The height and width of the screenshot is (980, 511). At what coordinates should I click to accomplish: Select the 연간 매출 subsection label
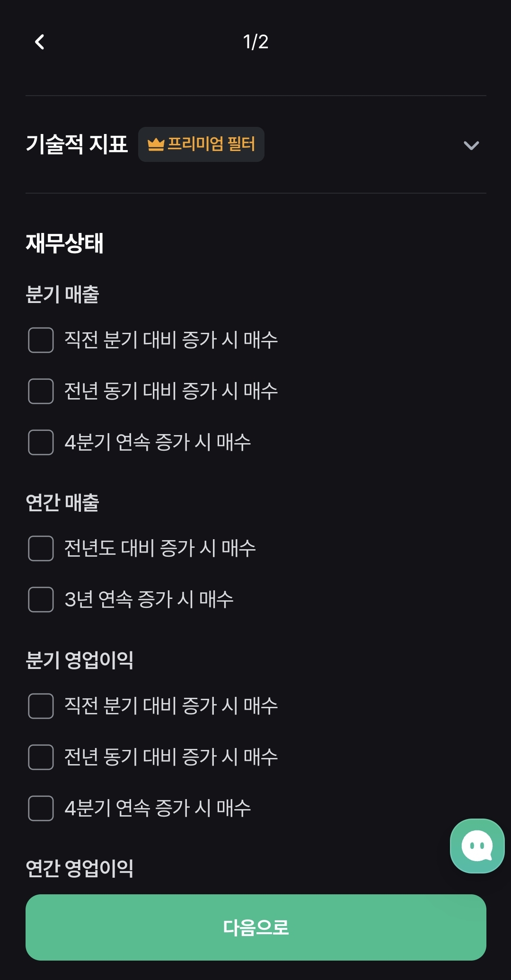click(62, 502)
